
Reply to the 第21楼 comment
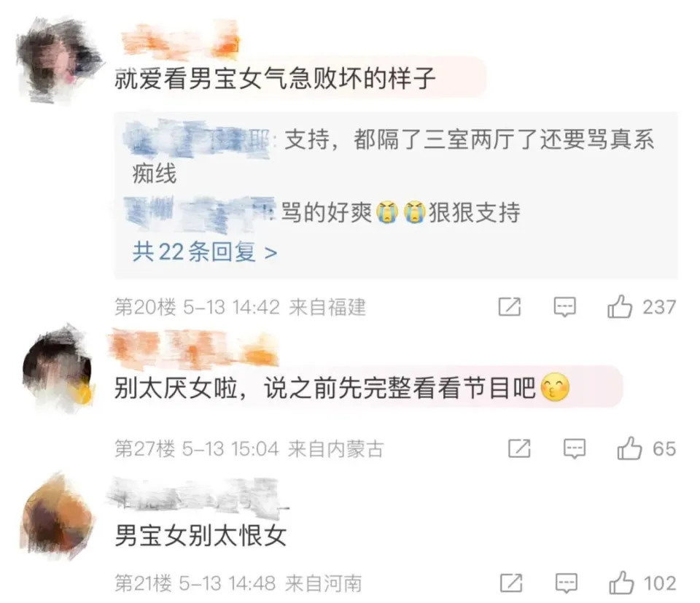click(x=567, y=583)
